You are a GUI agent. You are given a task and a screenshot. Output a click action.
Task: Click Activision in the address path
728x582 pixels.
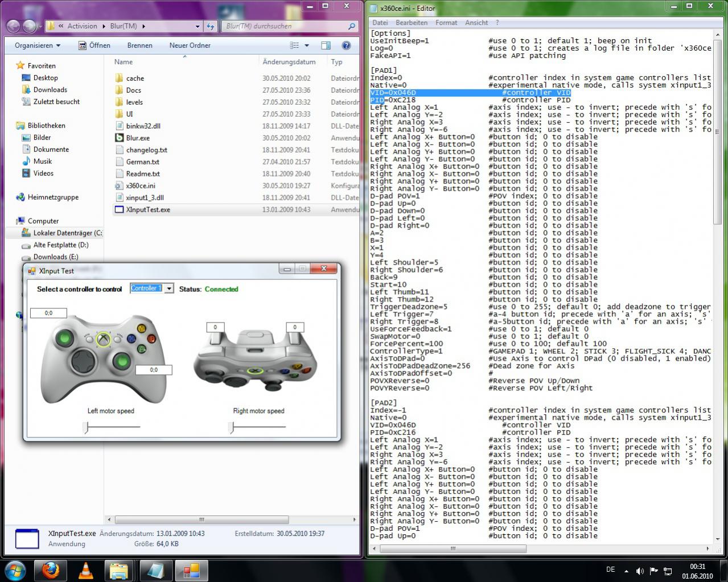pos(82,26)
